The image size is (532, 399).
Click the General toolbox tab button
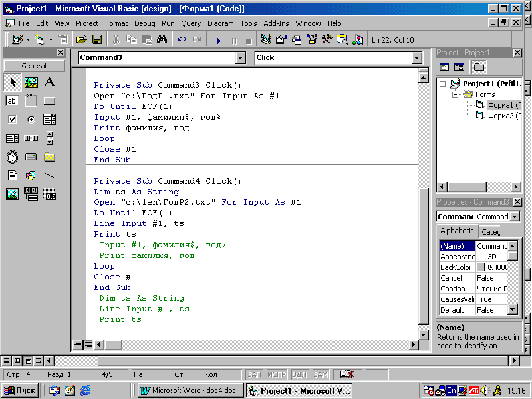coord(34,66)
